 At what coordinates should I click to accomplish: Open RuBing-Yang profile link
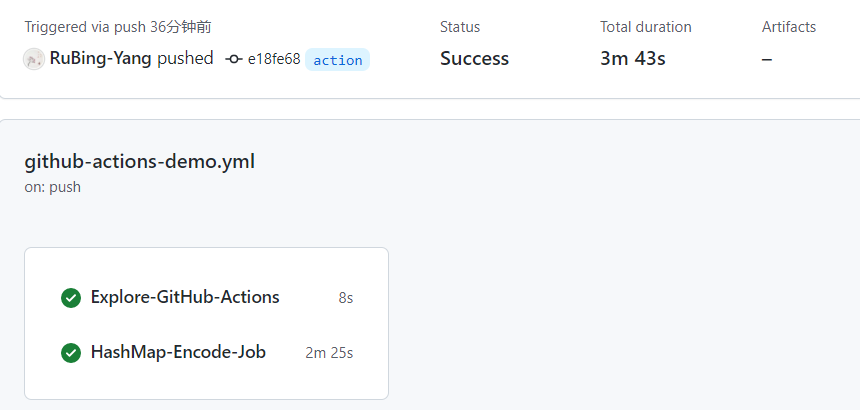click(x=100, y=58)
